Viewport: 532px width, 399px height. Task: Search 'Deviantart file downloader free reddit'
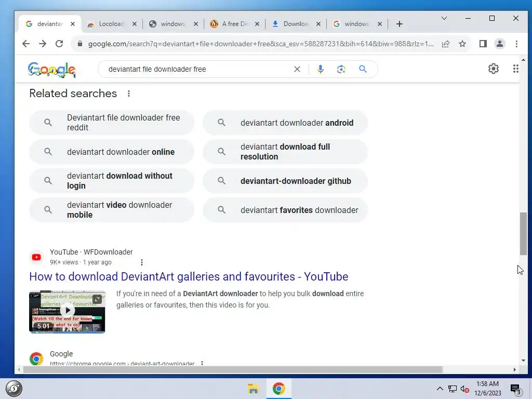[x=112, y=123]
